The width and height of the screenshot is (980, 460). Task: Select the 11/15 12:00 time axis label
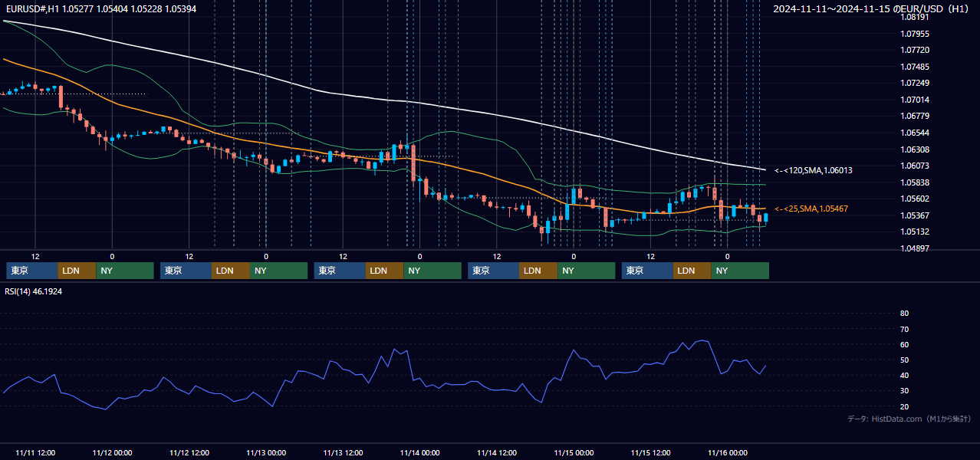coord(651,453)
